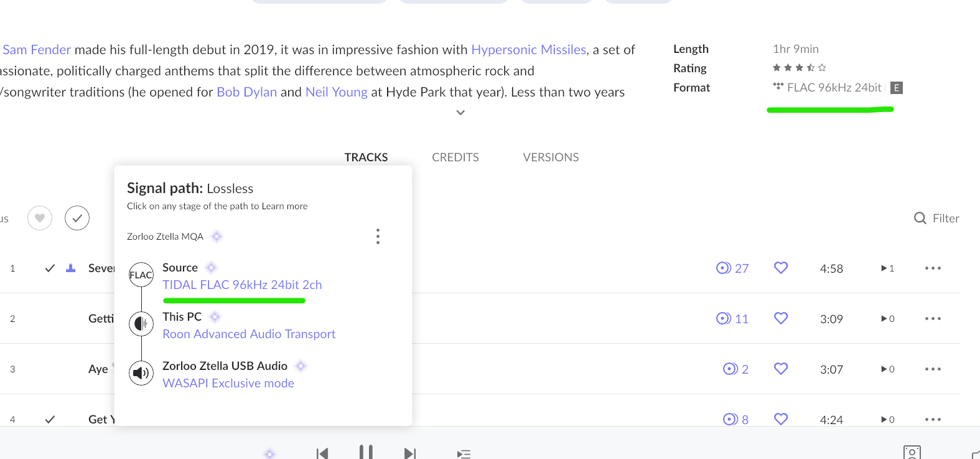Set the album star rating
This screenshot has width=980, height=459.
[x=799, y=68]
